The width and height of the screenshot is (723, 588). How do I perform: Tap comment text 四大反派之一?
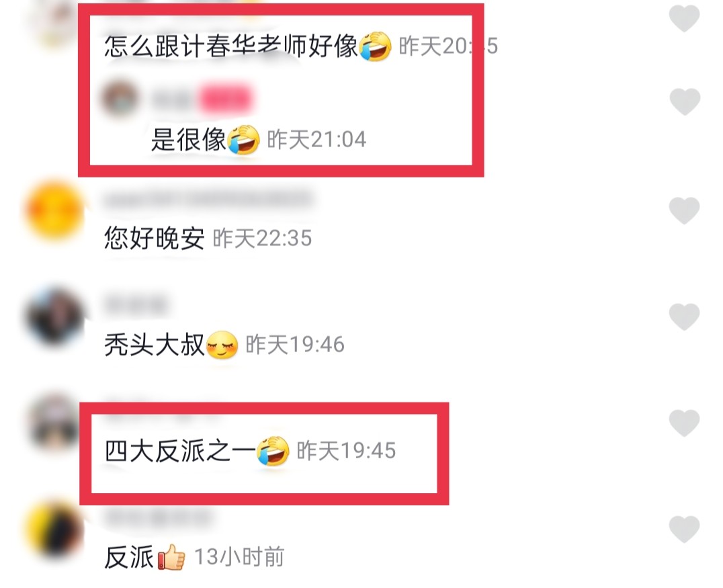(x=180, y=450)
